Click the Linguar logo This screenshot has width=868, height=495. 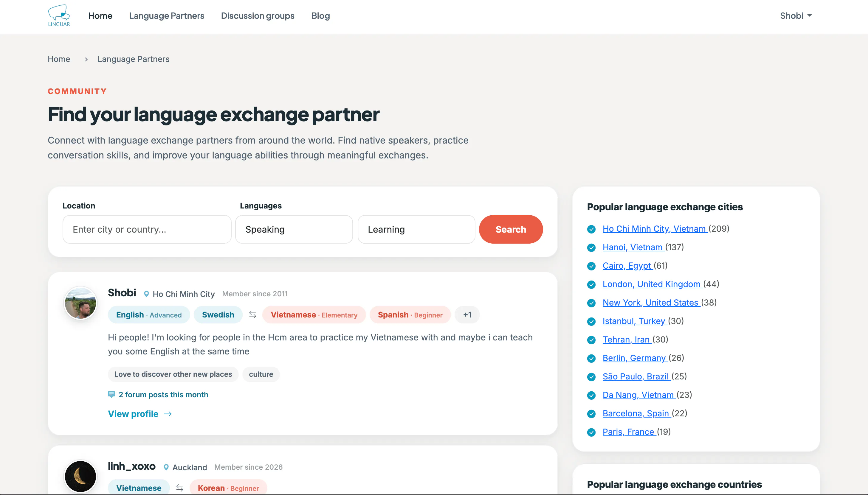point(59,16)
